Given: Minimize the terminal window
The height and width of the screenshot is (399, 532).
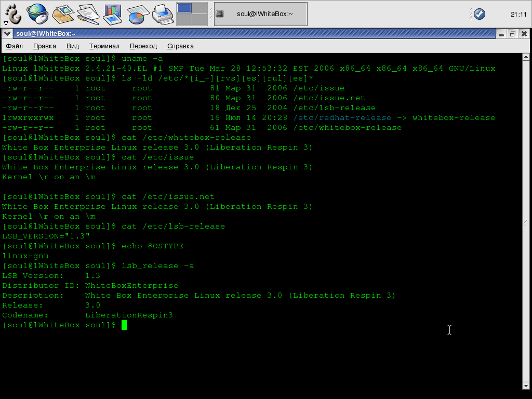Looking at the screenshot, I should click(501, 34).
